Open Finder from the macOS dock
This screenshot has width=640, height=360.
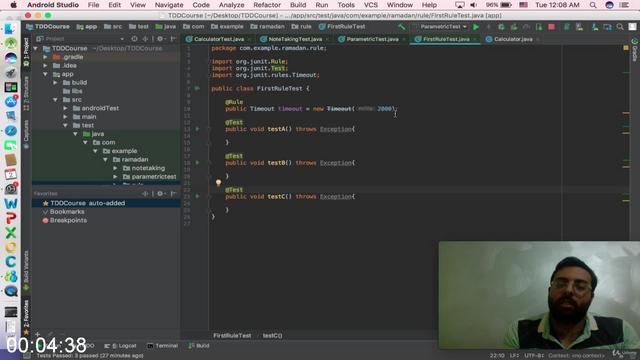(11, 29)
